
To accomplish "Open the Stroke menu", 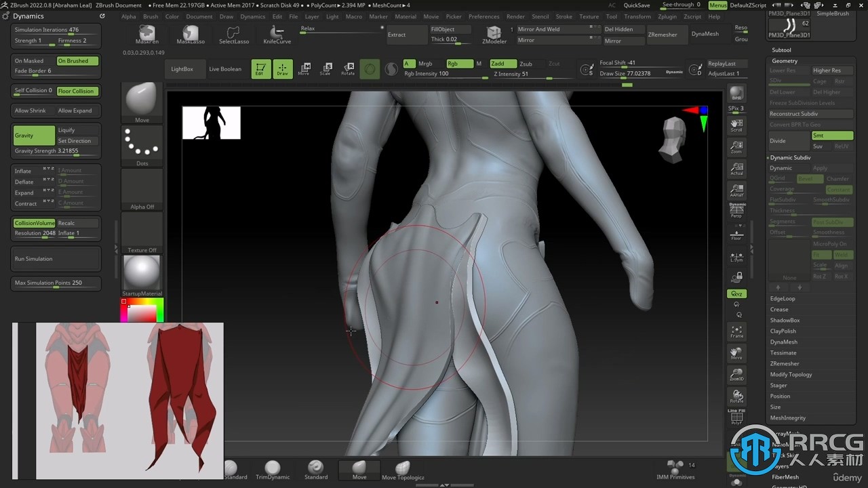I will [x=564, y=16].
